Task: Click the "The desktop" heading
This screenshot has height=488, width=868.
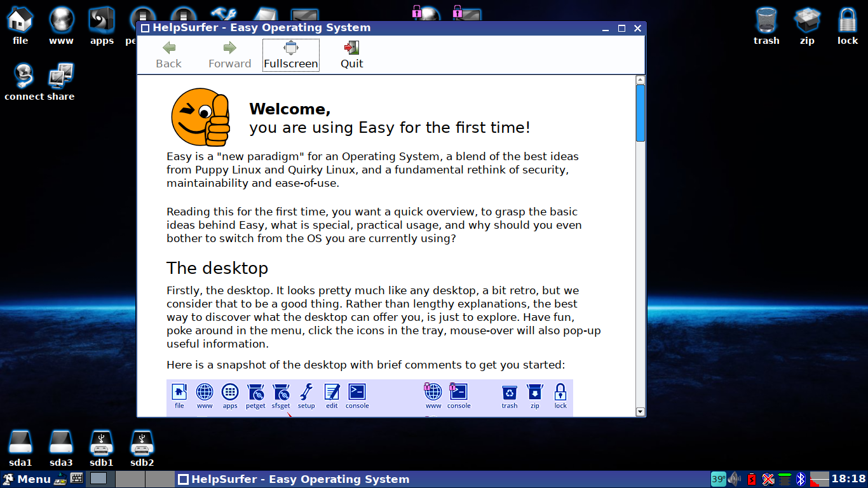Action: coord(217,268)
